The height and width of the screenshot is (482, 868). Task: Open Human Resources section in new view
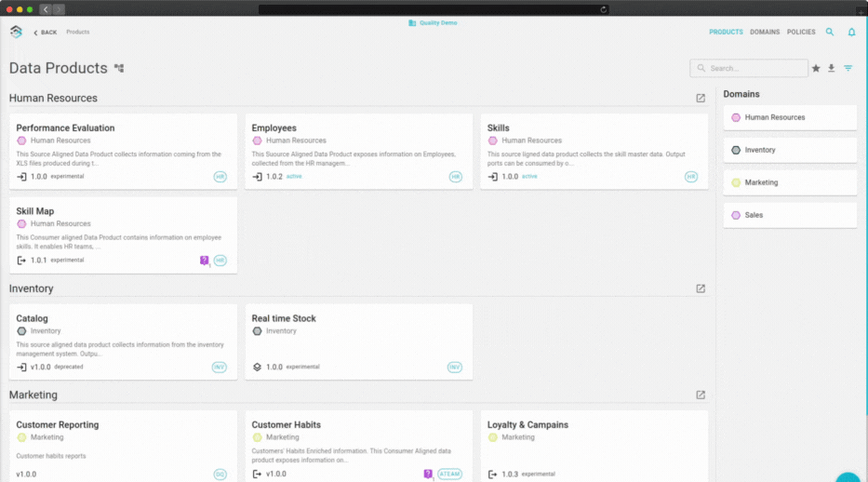(x=701, y=98)
